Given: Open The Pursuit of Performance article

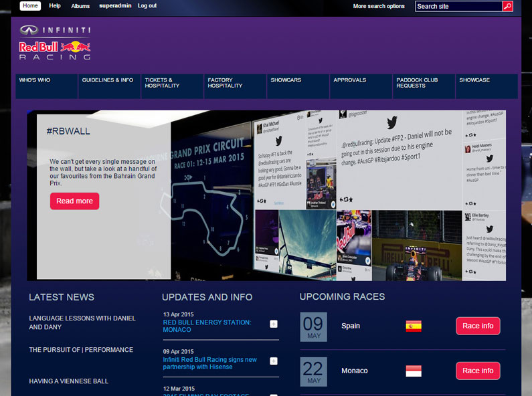Looking at the screenshot, I should click(81, 350).
